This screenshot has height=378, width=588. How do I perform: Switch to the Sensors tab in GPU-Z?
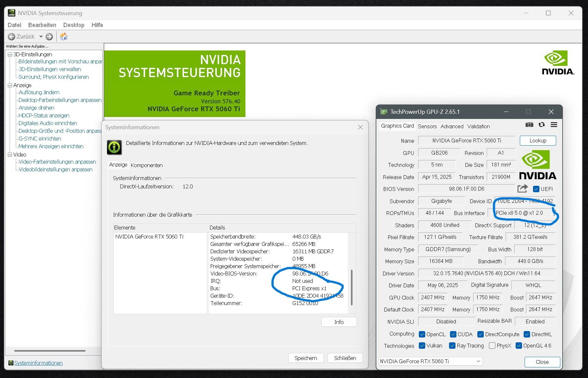pos(427,126)
